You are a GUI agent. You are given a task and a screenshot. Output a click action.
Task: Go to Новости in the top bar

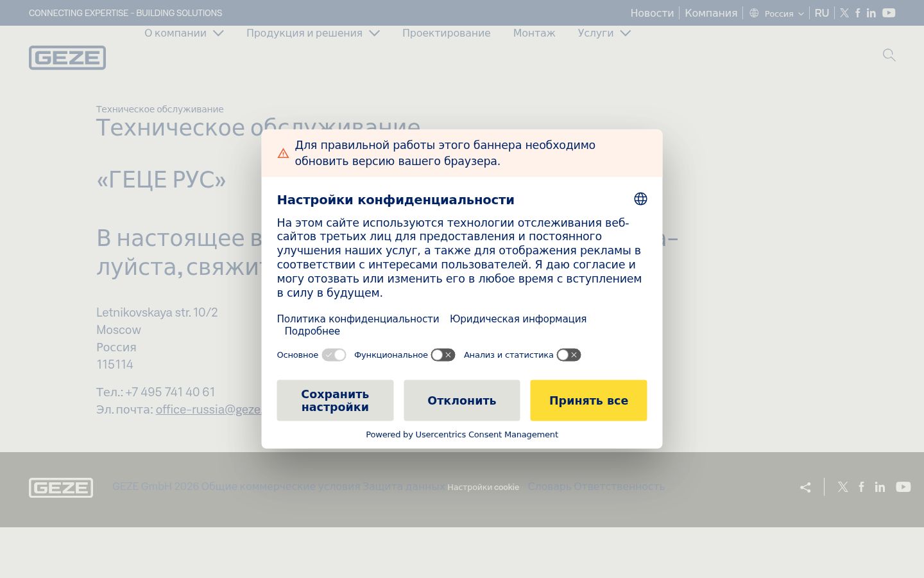652,13
